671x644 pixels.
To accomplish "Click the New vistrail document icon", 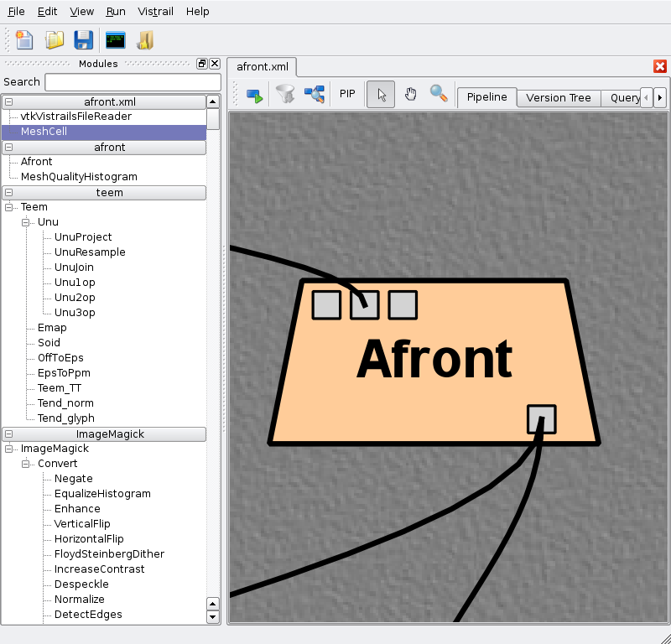I will [24, 39].
